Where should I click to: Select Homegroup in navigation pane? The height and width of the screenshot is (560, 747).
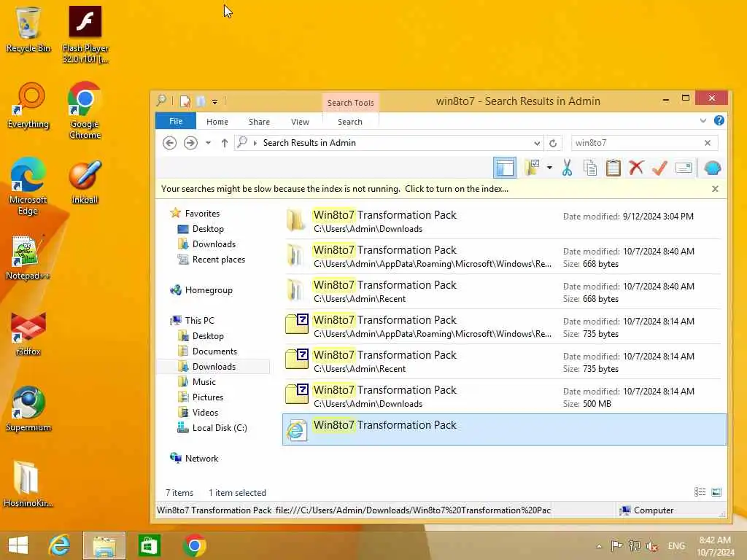coord(201,290)
